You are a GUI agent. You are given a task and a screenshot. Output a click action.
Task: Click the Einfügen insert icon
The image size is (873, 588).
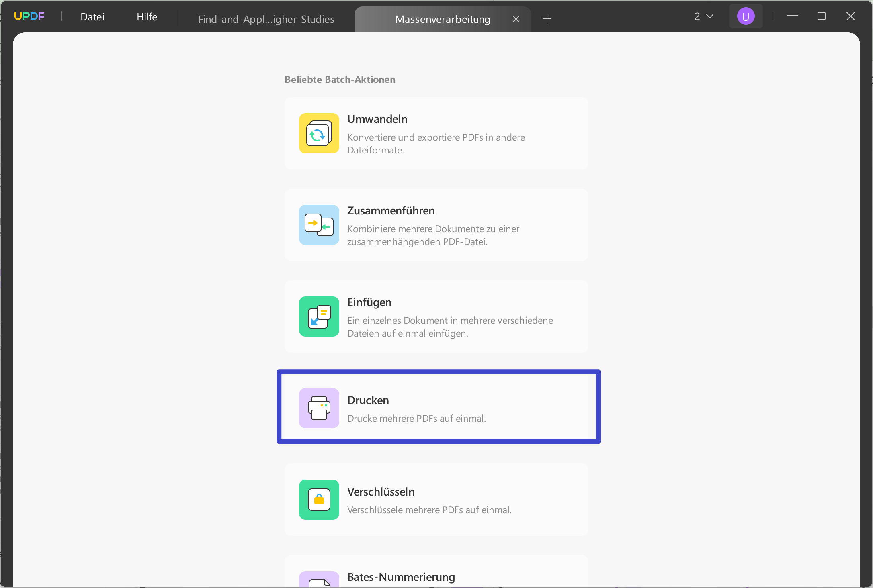tap(319, 316)
